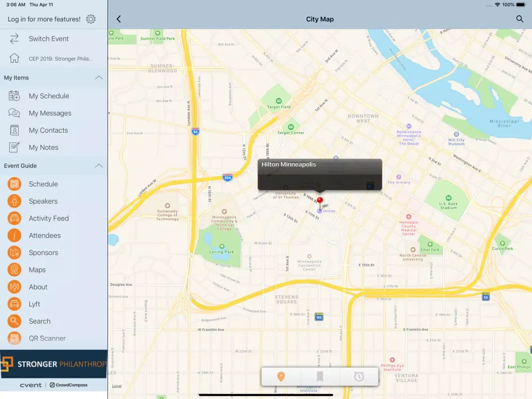Tap the Hennepin County Medical Center marker

[409, 216]
